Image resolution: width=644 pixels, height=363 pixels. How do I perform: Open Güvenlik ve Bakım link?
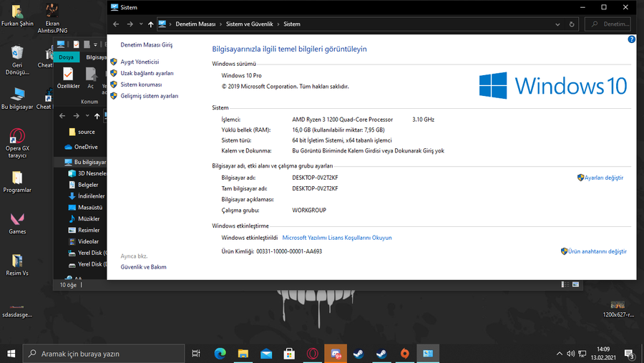[x=143, y=267]
